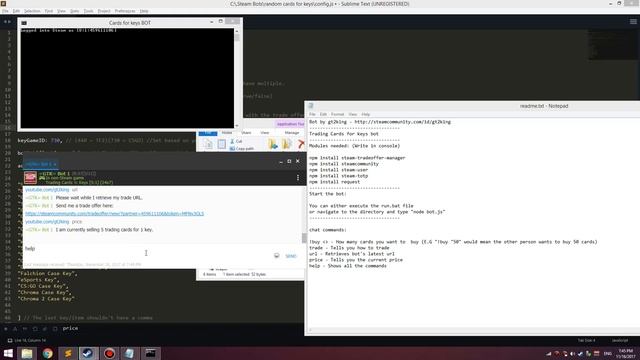Open Sublime Text Preferences menu

coord(125,11)
